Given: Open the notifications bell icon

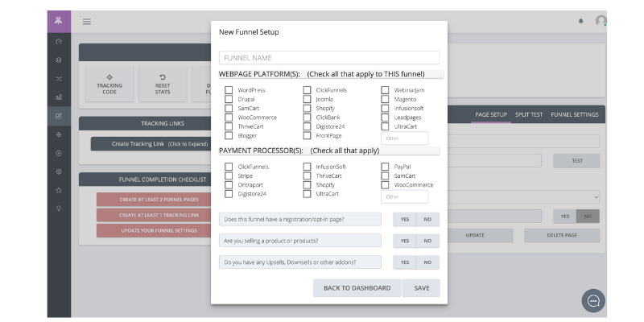Looking at the screenshot, I should pyautogui.click(x=580, y=22).
